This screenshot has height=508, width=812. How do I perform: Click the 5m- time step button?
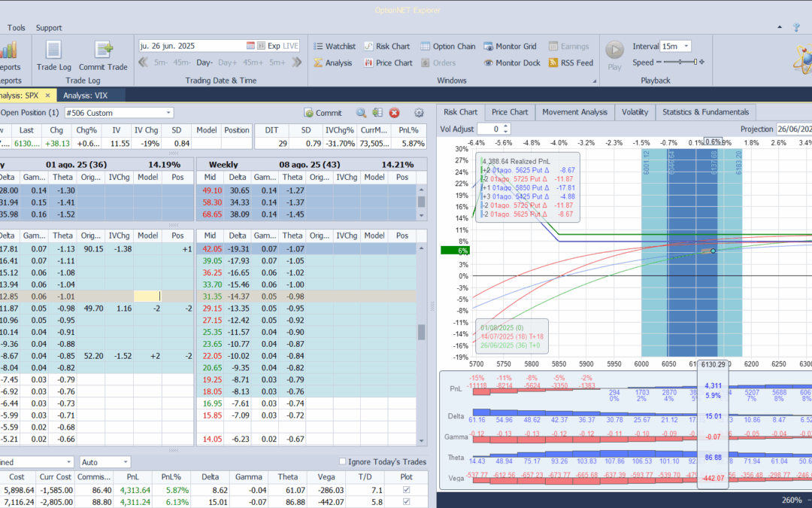point(161,62)
